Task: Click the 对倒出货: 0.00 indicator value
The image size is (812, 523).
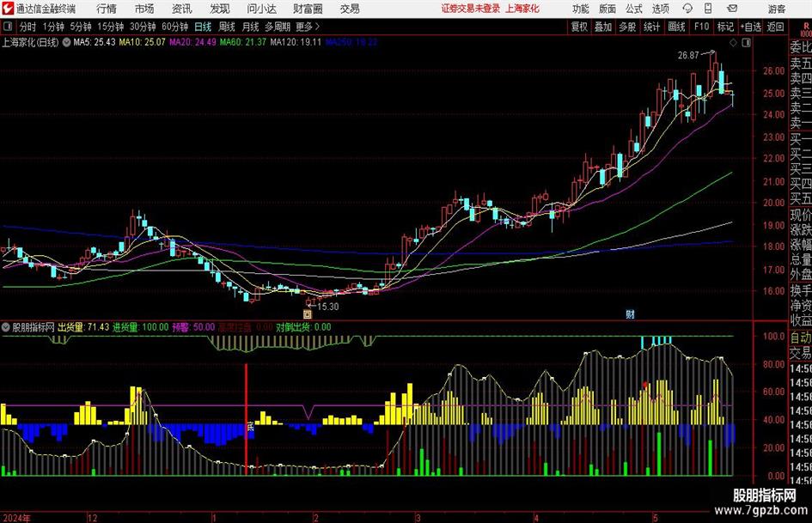Action: pos(303,327)
